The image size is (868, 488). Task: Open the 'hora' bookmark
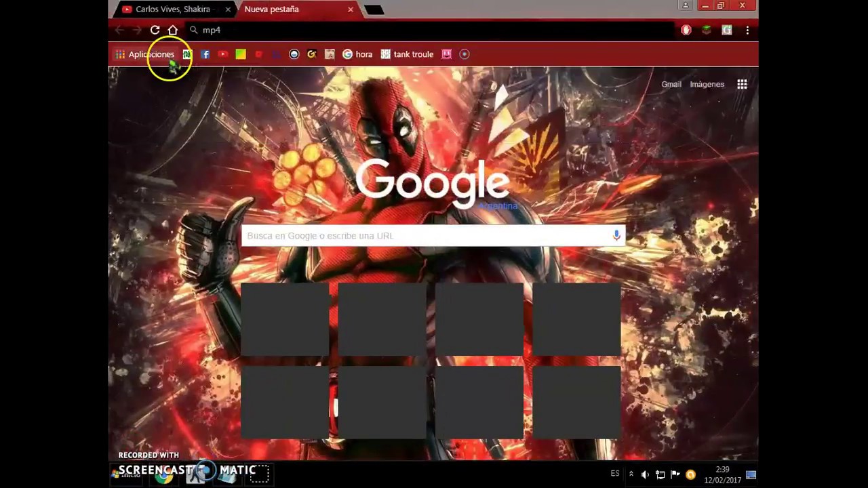coord(357,54)
